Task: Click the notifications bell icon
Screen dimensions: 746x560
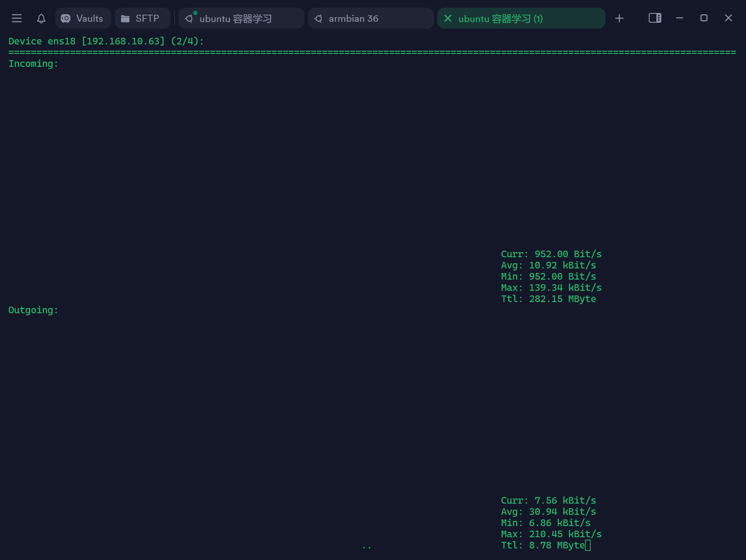Action: point(41,18)
